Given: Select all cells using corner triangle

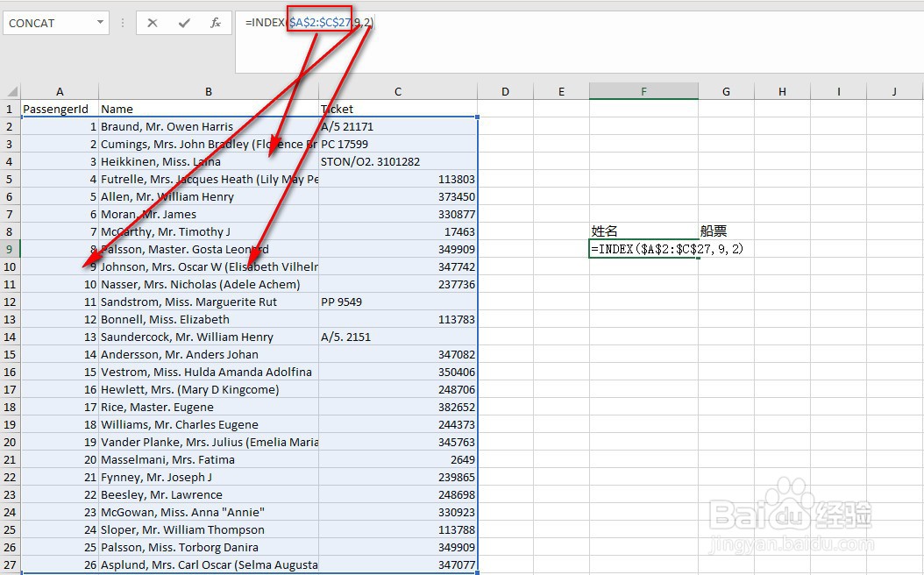Looking at the screenshot, I should click(11, 91).
